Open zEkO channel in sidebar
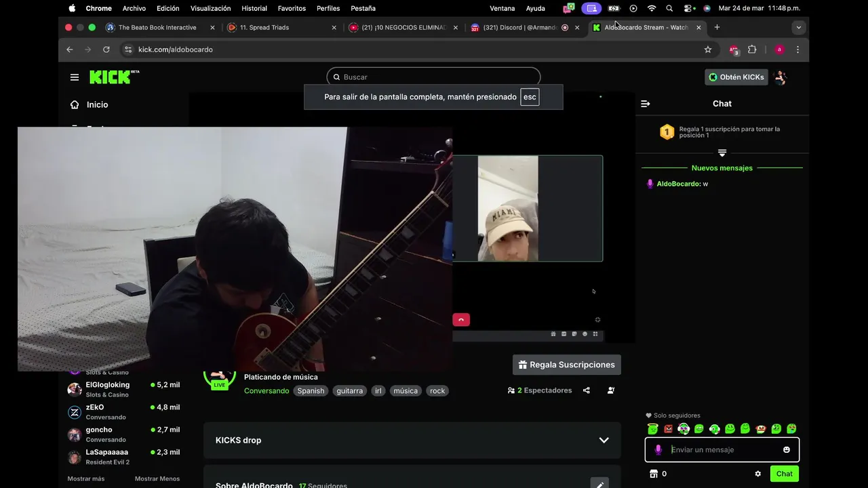The width and height of the screenshot is (868, 488). (123, 412)
